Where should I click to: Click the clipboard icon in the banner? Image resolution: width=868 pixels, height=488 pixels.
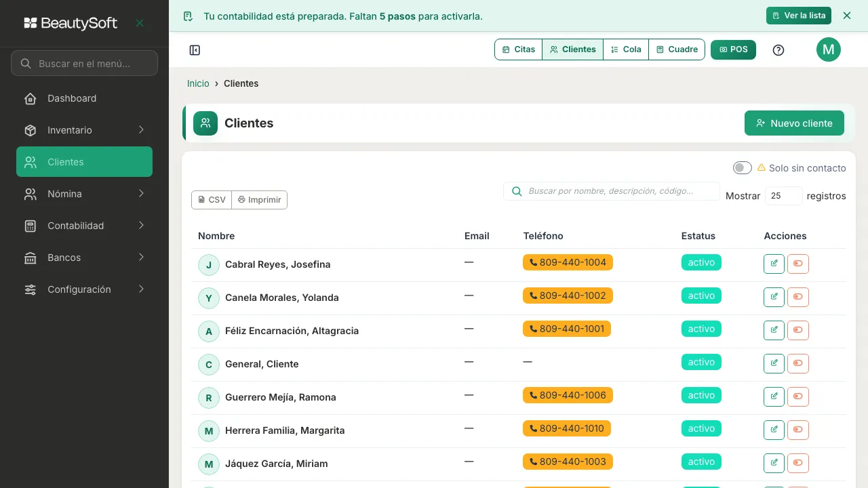[x=188, y=16]
